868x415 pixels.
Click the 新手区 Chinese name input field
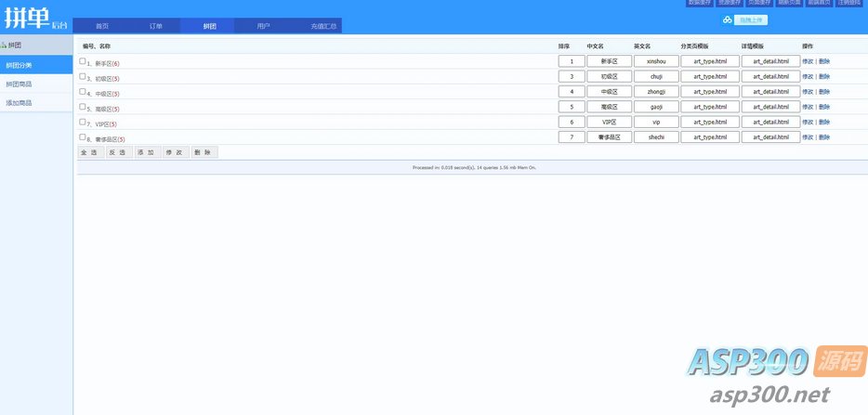click(x=609, y=61)
